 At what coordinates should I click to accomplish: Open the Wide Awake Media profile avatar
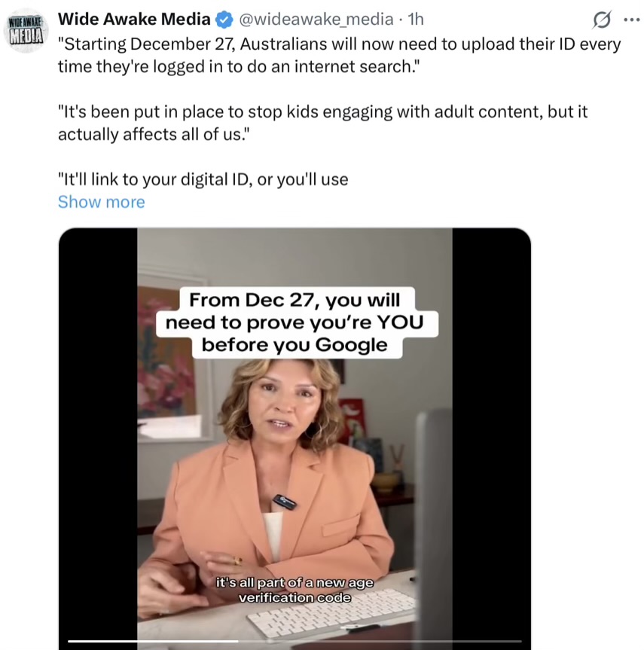coord(26,31)
